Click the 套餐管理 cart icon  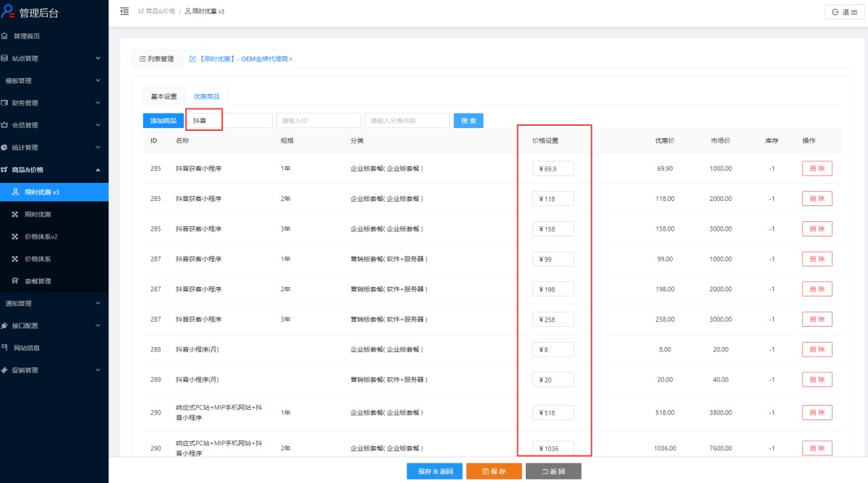click(x=15, y=281)
